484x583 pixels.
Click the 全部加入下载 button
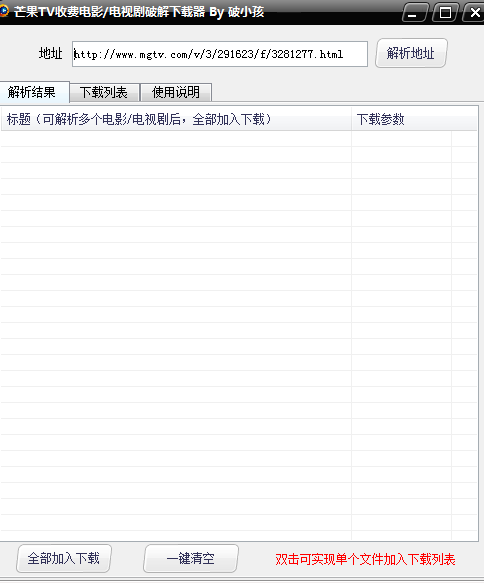click(64, 558)
